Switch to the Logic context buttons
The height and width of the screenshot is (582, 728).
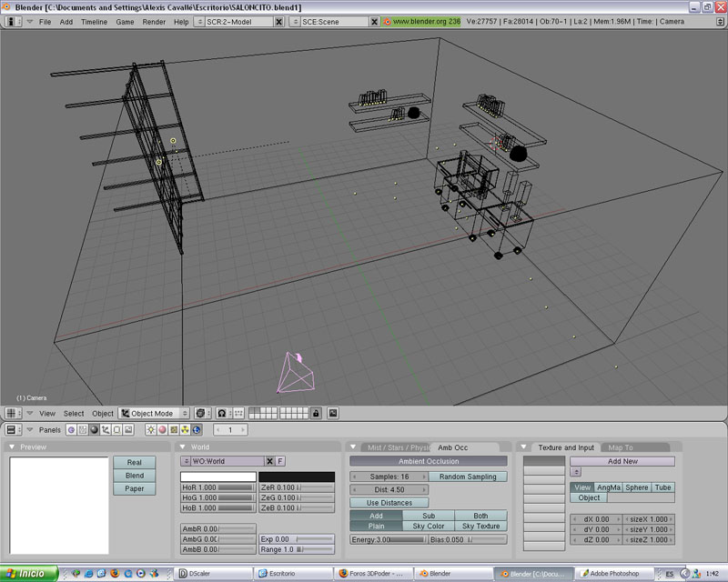click(72, 430)
